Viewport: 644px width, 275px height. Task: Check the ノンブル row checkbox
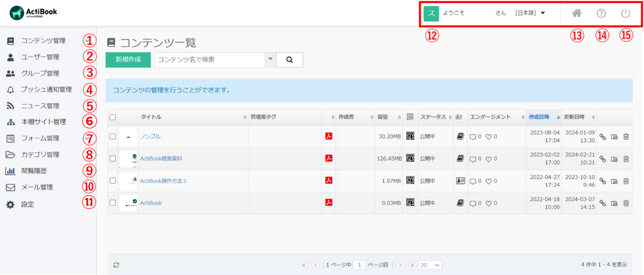click(112, 136)
